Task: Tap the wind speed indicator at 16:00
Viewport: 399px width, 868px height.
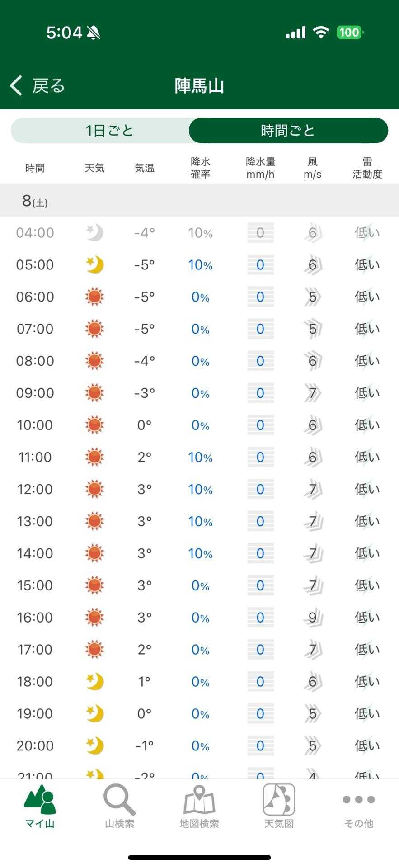Action: click(312, 618)
